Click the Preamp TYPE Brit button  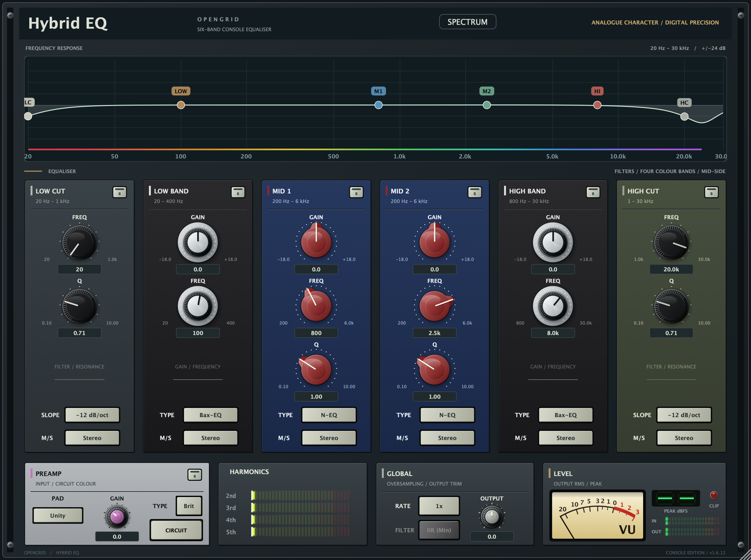189,506
